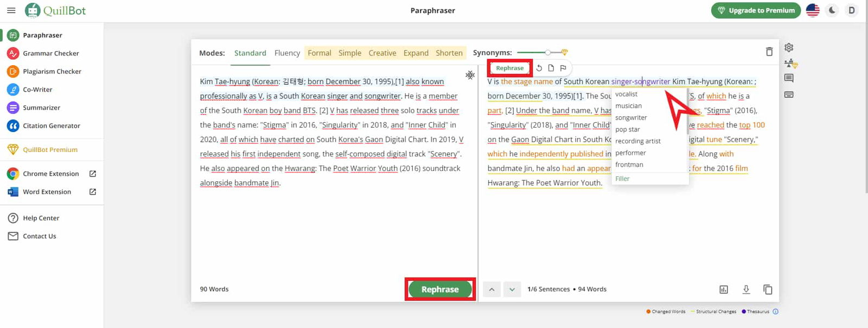Open the QuillBot Premium link

pos(50,150)
